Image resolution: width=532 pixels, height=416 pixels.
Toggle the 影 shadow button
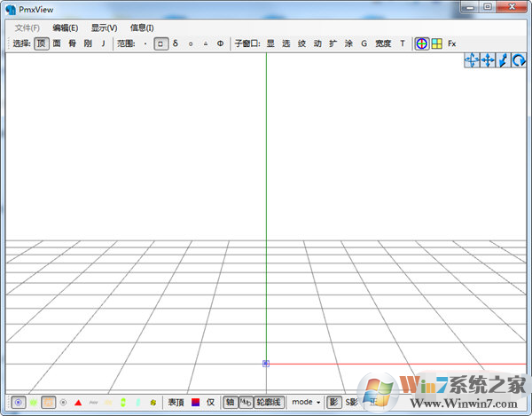(333, 403)
